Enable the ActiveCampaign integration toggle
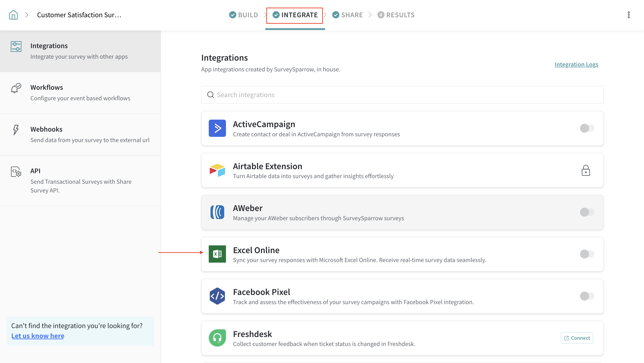Image resolution: width=644 pixels, height=363 pixels. (587, 128)
